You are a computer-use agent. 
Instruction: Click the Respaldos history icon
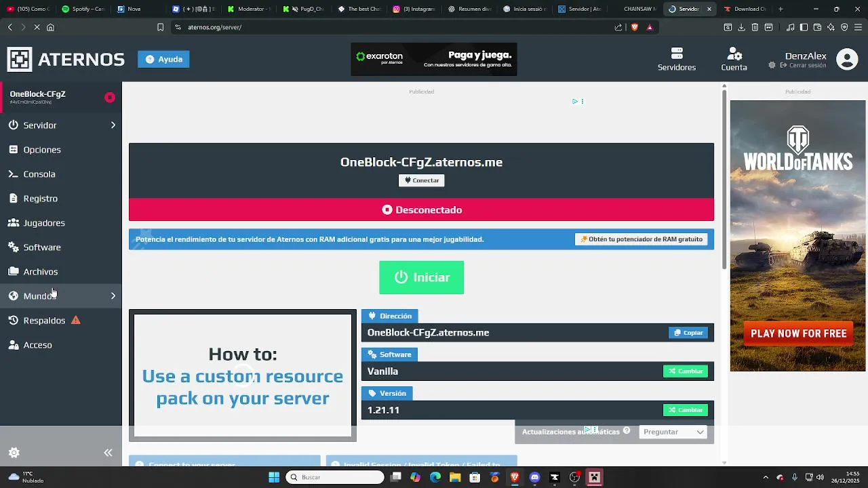coord(14,321)
